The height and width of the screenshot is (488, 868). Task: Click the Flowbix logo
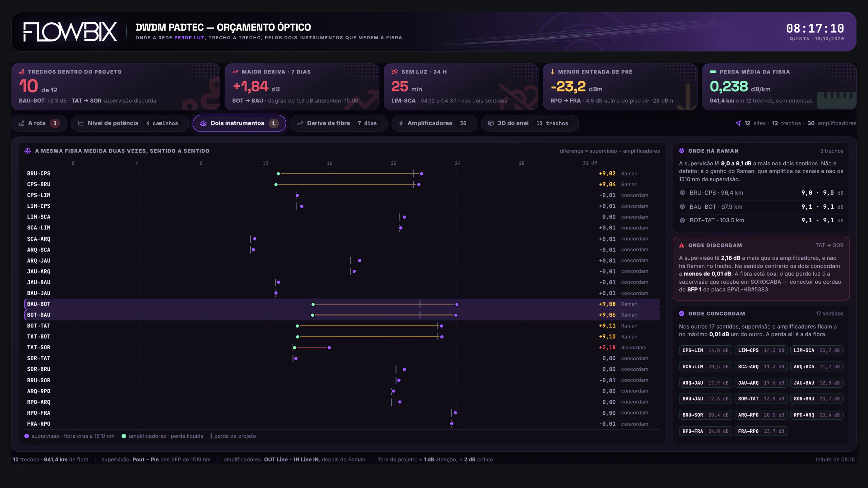tap(70, 32)
